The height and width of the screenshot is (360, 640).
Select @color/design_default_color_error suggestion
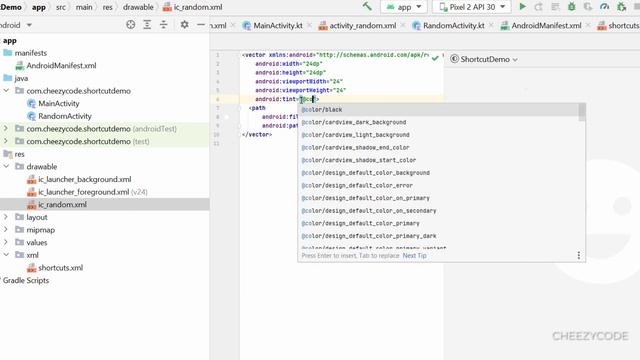(439, 185)
